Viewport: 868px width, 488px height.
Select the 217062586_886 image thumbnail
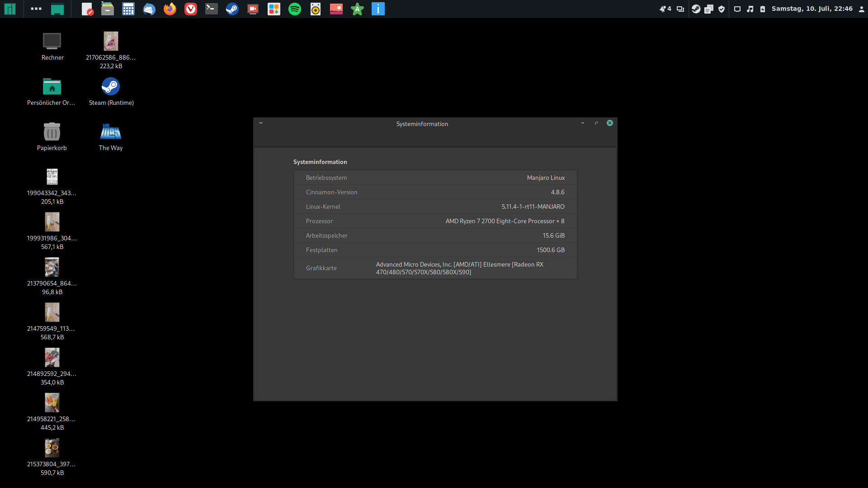point(111,42)
